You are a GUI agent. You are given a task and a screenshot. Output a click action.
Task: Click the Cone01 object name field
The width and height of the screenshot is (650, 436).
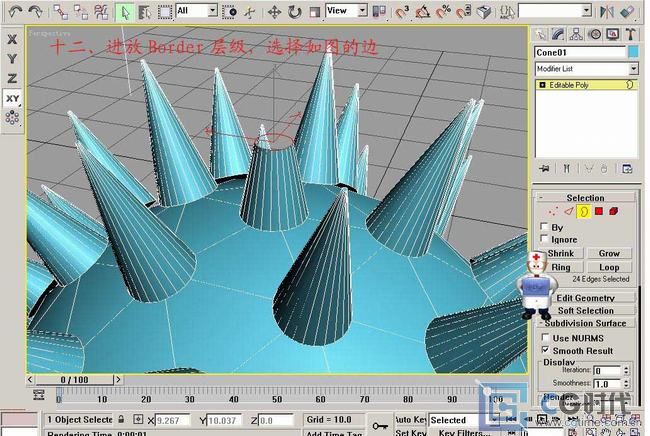[x=580, y=53]
